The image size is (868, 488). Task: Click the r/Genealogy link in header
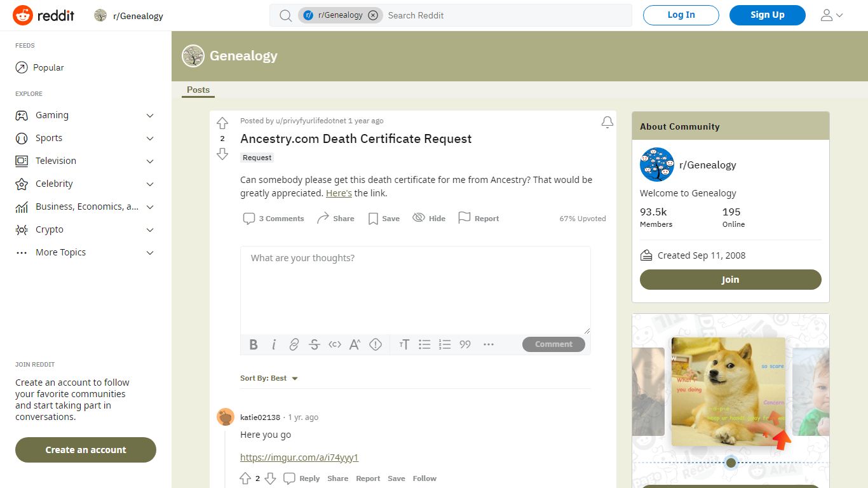(129, 16)
